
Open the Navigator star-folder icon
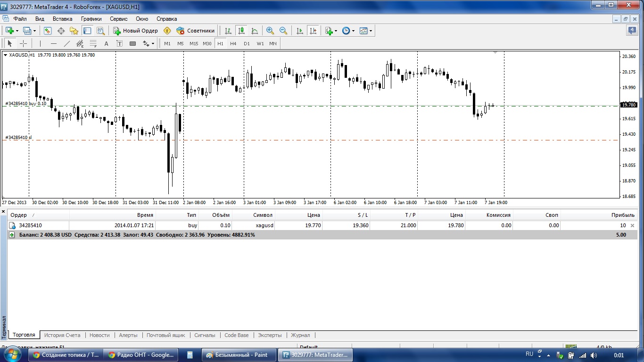point(74,31)
